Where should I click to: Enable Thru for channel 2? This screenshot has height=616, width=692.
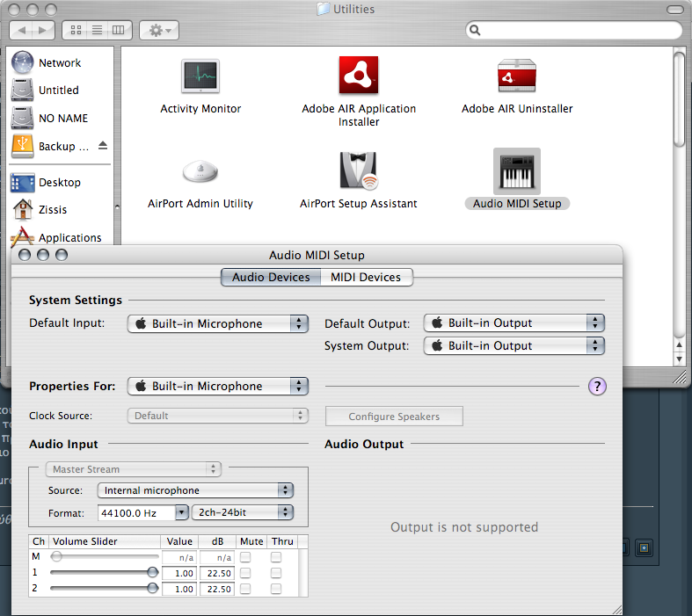(x=276, y=589)
